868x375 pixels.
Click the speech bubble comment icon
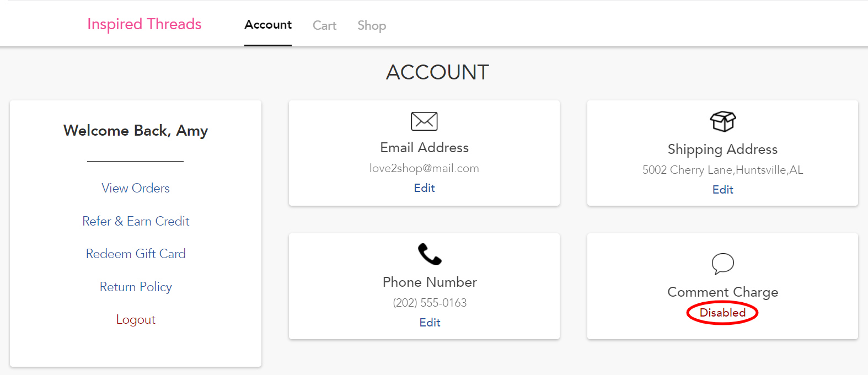pos(722,264)
